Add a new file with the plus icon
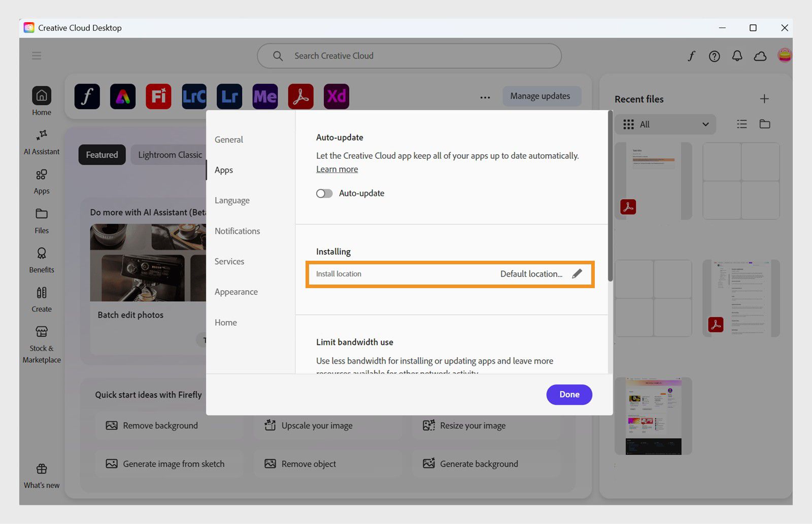Image resolution: width=812 pixels, height=524 pixels. [764, 99]
